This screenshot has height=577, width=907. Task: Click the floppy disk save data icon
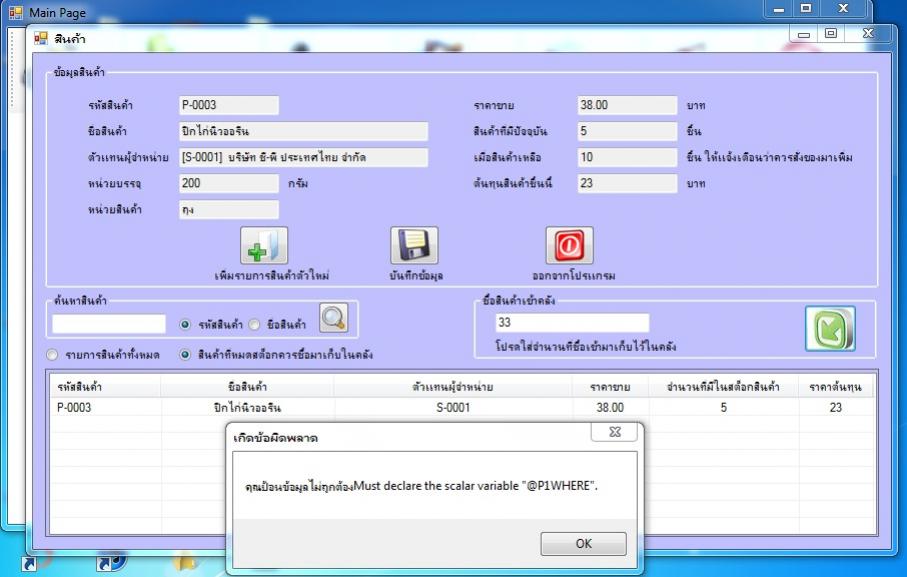(414, 245)
